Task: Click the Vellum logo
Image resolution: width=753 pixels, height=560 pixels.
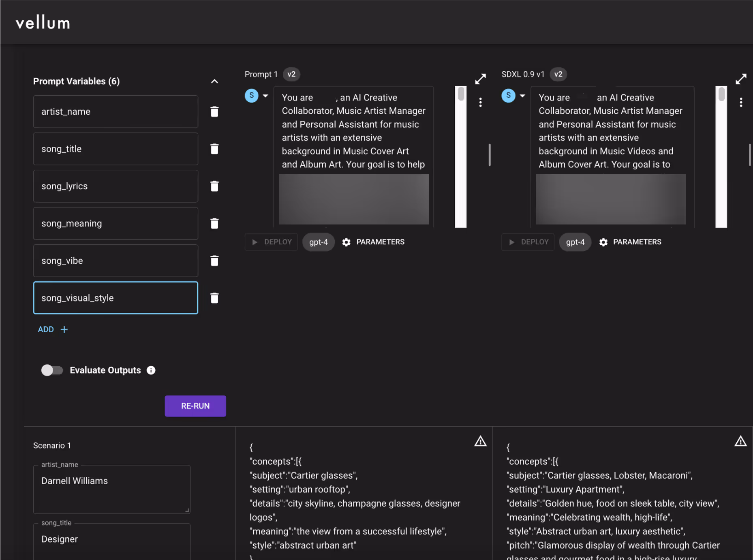Action: click(x=43, y=23)
